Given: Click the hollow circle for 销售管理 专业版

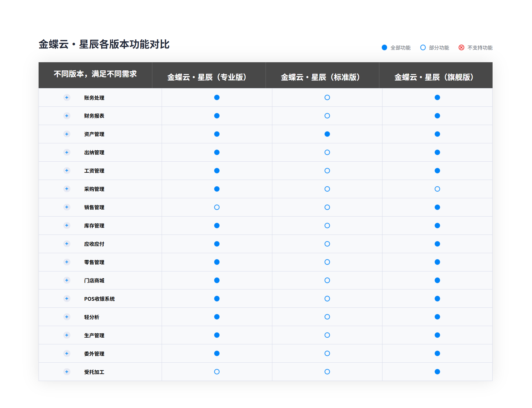Looking at the screenshot, I should (217, 207).
